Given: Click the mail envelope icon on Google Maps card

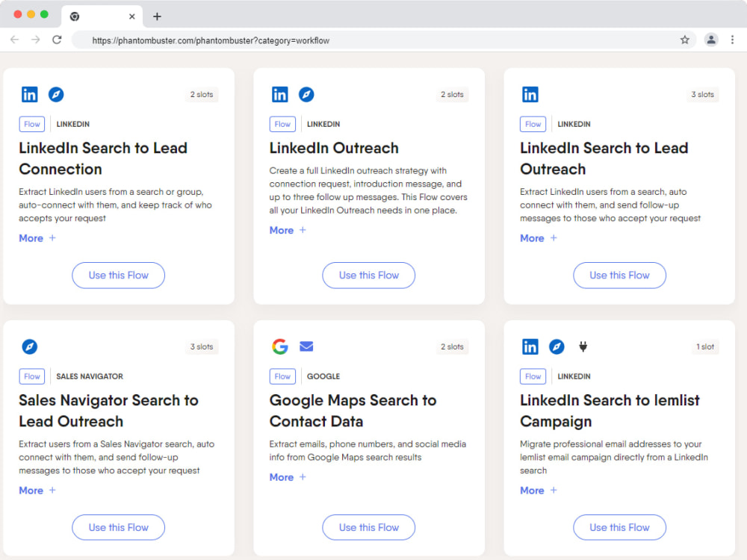Looking at the screenshot, I should pyautogui.click(x=306, y=346).
